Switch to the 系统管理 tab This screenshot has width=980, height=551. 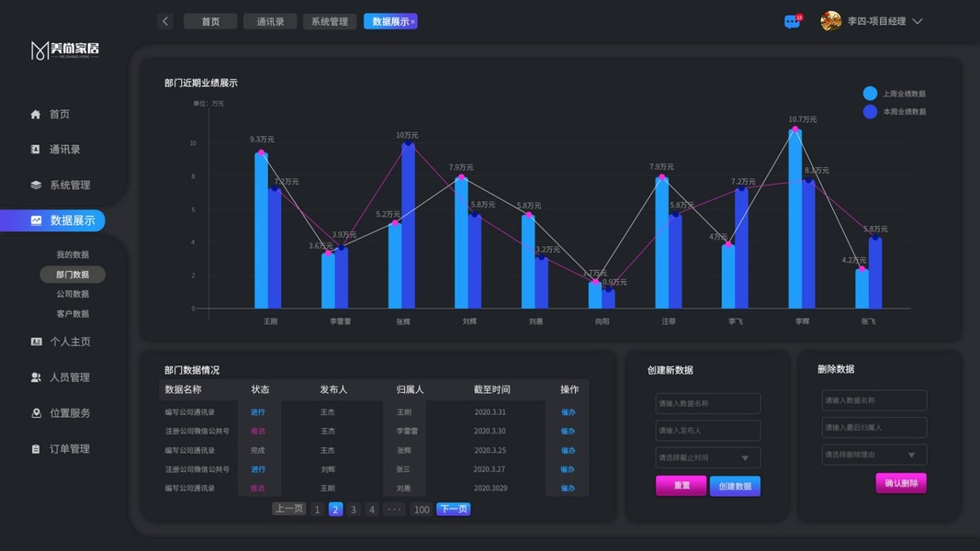tap(330, 21)
